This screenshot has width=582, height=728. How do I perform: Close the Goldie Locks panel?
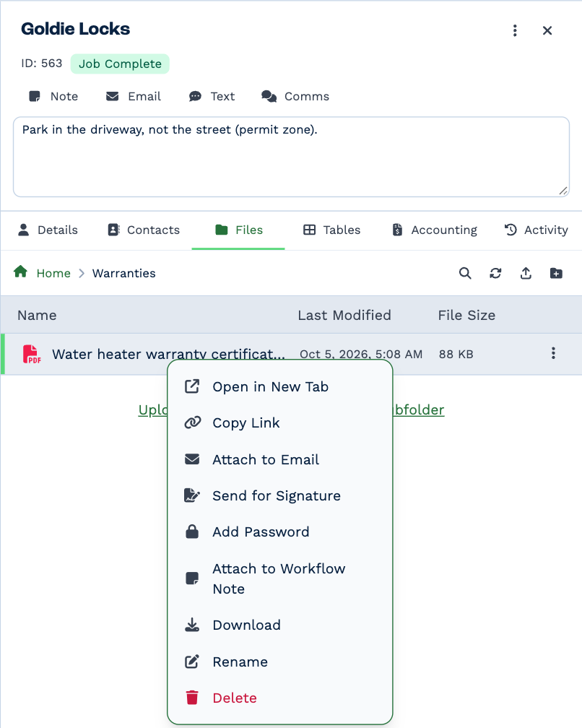pyautogui.click(x=547, y=30)
